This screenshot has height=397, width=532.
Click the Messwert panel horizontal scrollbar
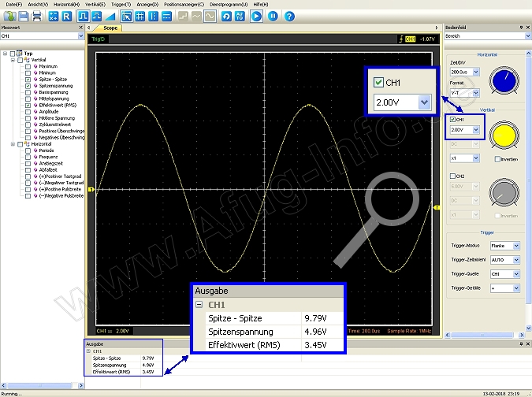click(x=42, y=385)
